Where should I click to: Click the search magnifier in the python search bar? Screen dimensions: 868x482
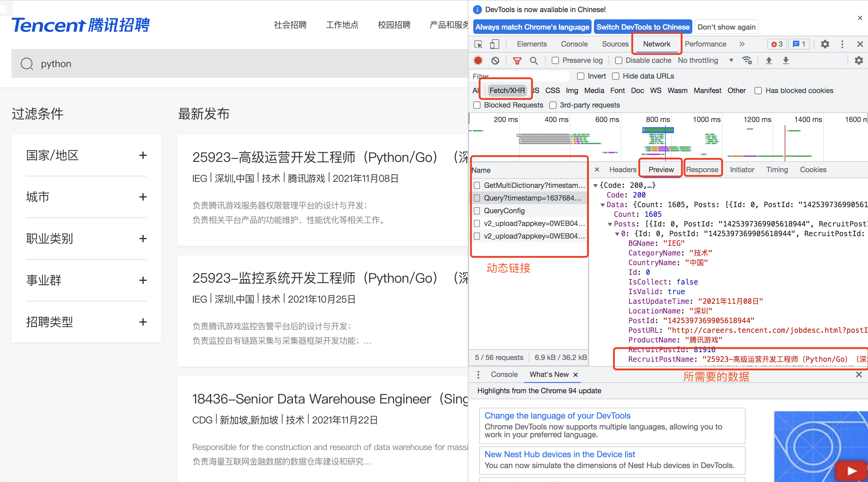point(27,64)
